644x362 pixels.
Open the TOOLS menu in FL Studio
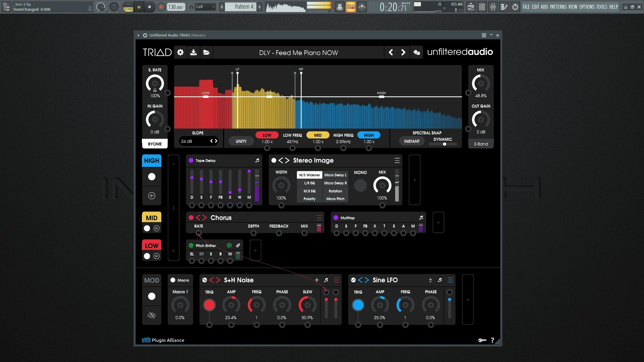(602, 7)
